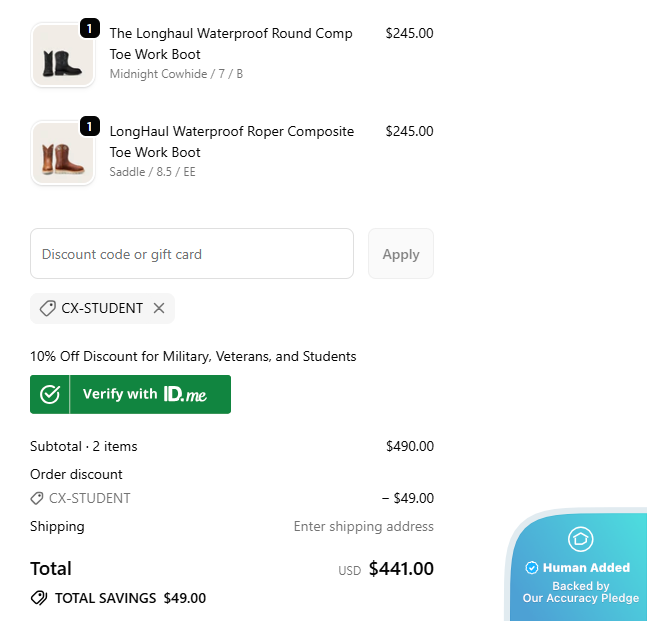Remove the CX-STUDENT discount code
Screen dimensions: 647x621
click(159, 308)
